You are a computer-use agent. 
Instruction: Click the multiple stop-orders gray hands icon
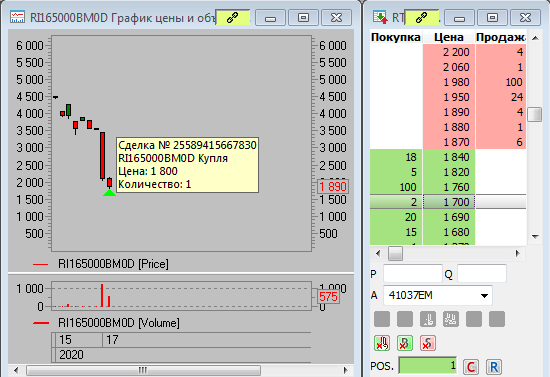point(451,319)
